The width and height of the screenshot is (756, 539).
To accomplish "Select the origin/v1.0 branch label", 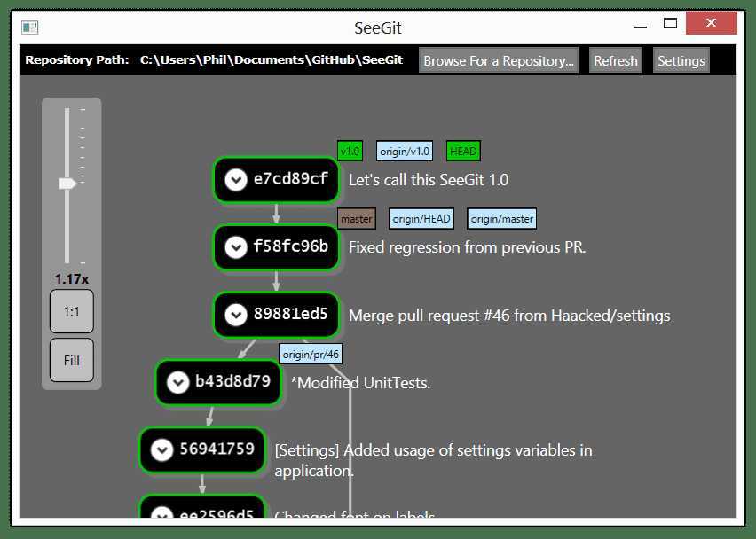I will tap(405, 152).
